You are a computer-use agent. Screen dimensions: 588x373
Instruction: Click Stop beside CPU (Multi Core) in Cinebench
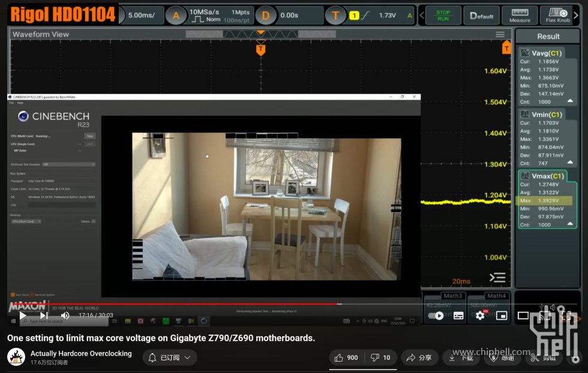pyautogui.click(x=89, y=136)
